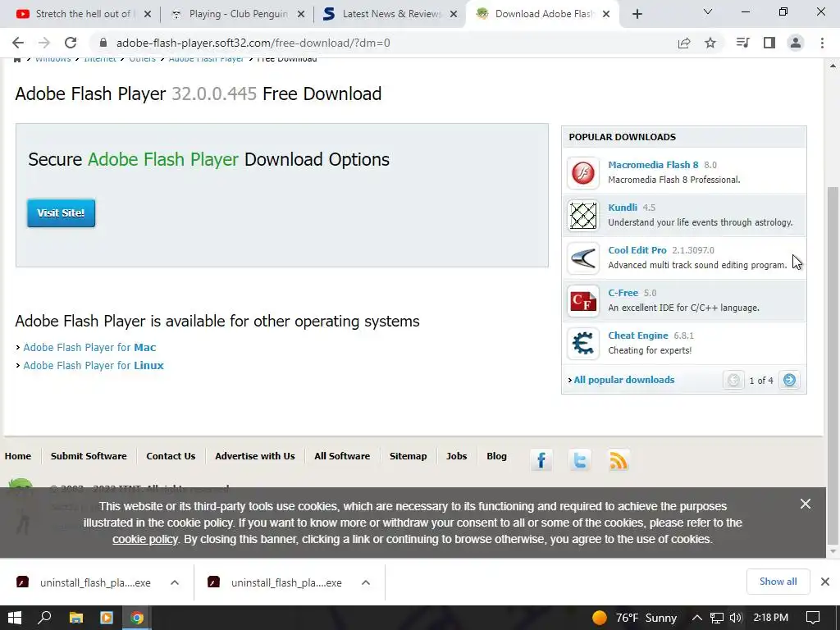Open All popular downloads link
Viewport: 840px width, 630px height.
pyautogui.click(x=624, y=380)
